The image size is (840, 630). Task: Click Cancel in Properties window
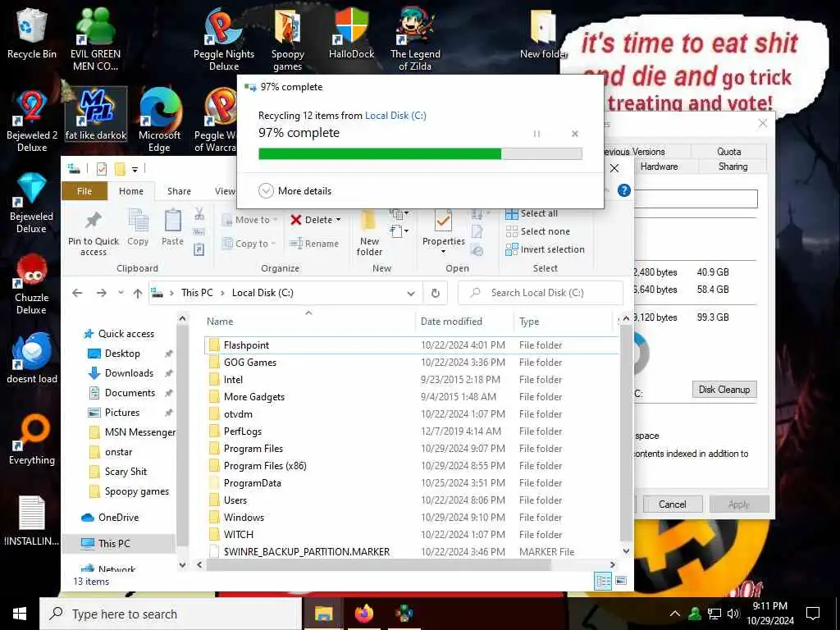point(673,504)
